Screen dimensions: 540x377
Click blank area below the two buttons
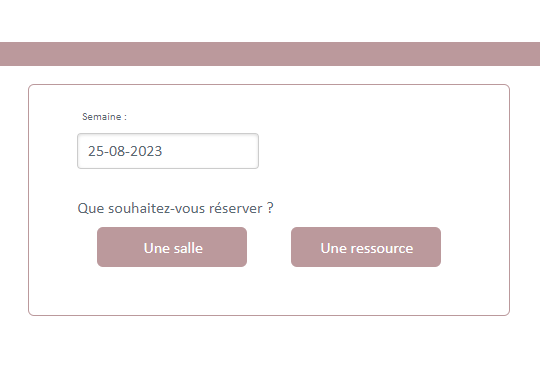269,291
